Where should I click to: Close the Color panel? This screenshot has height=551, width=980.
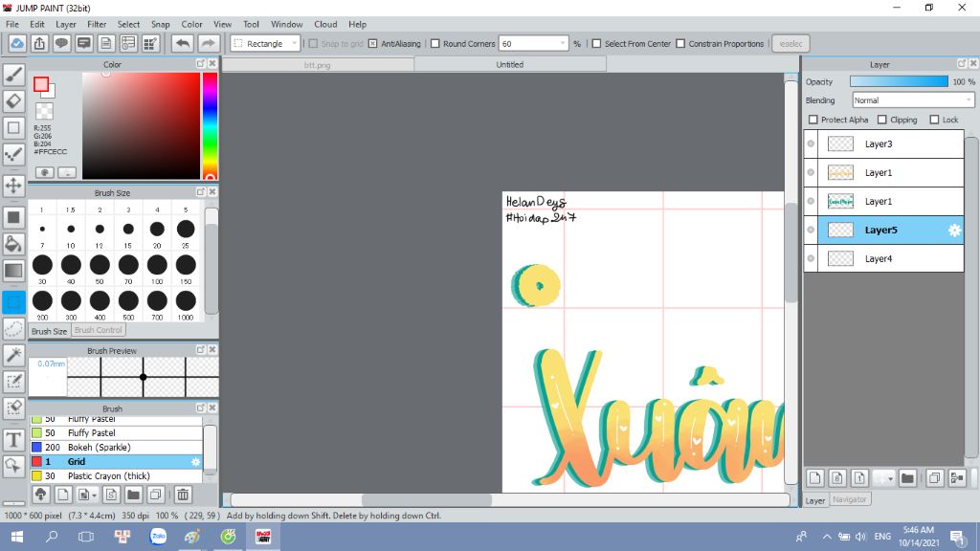coord(212,64)
